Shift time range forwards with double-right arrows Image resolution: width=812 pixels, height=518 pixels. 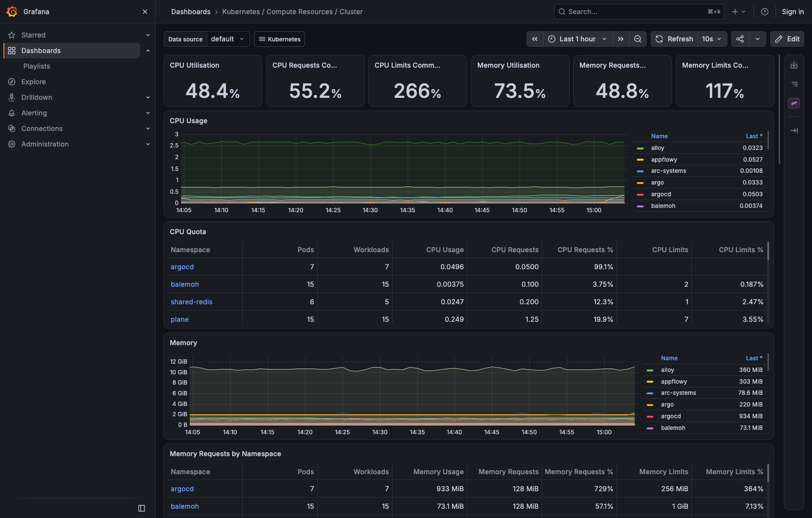pos(621,39)
